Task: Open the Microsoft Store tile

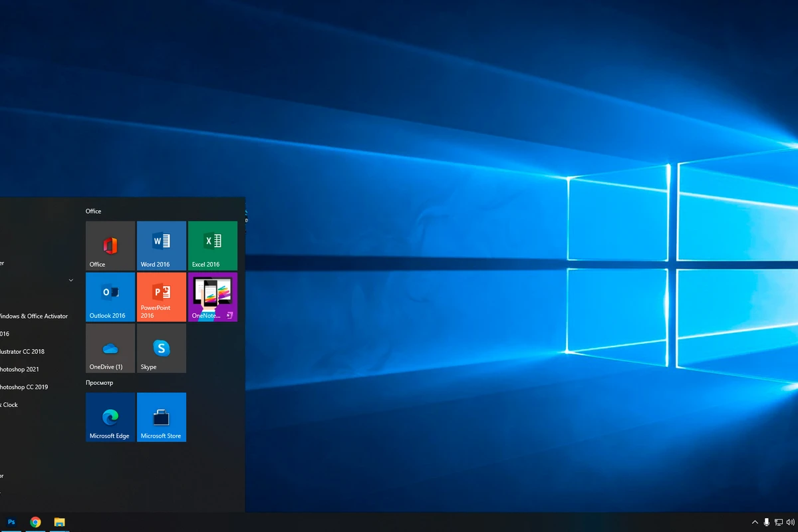Action: [x=162, y=417]
